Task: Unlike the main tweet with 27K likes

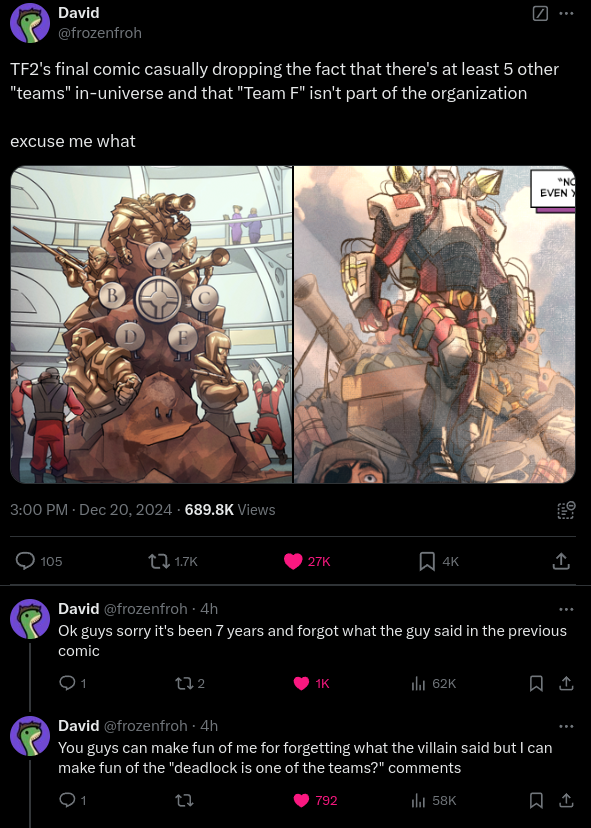Action: (307, 561)
